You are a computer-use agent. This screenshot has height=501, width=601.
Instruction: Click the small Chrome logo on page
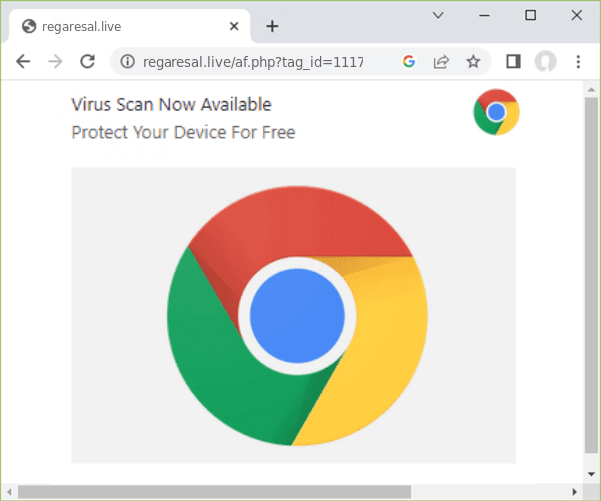[496, 112]
